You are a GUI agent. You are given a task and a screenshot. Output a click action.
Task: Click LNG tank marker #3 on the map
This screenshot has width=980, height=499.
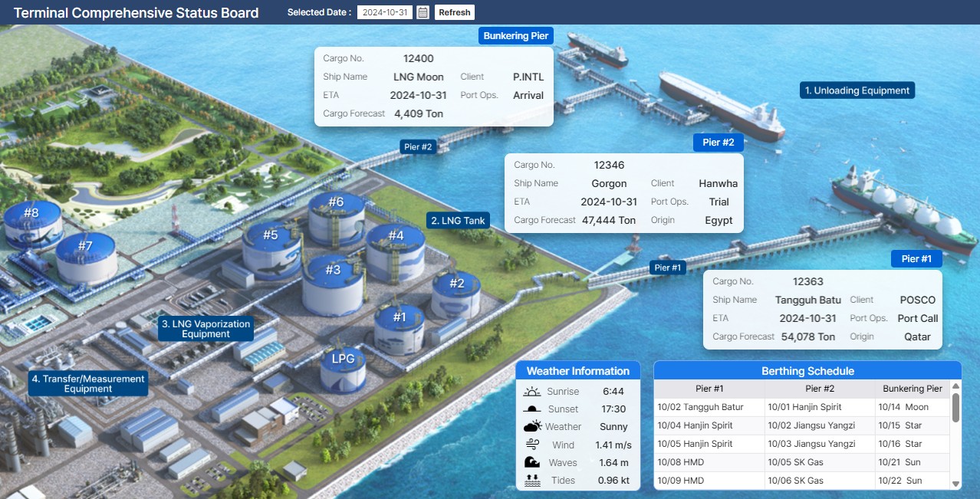click(x=332, y=270)
